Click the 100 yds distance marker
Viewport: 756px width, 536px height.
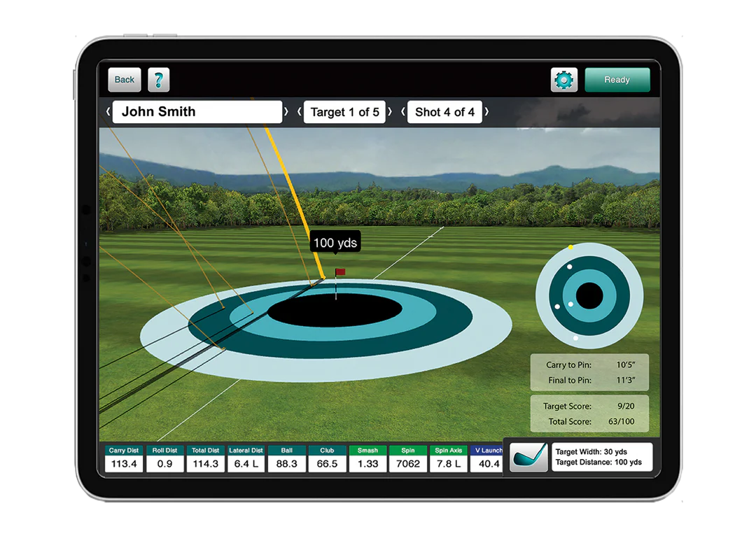(x=335, y=241)
